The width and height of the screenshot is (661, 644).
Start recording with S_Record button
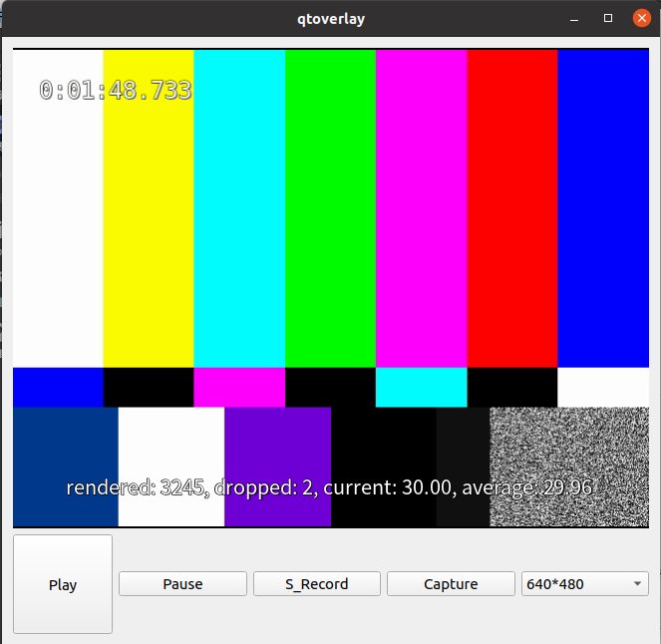coord(317,584)
